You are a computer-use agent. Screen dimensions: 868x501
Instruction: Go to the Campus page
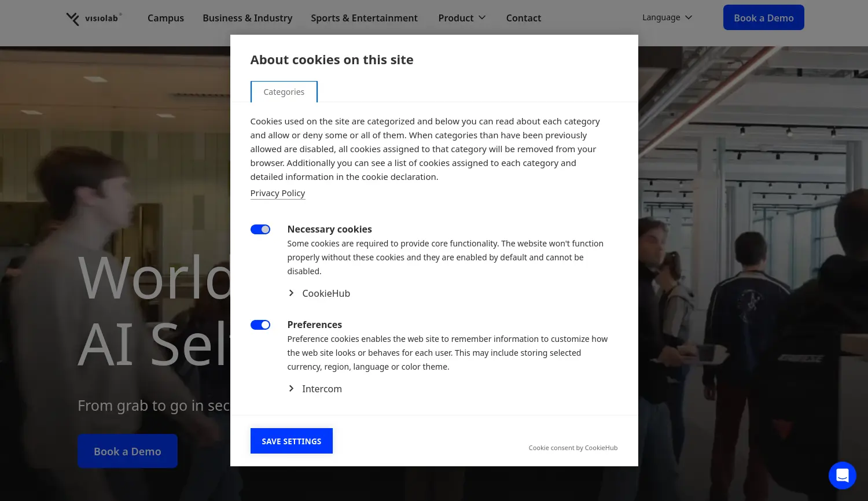point(165,18)
